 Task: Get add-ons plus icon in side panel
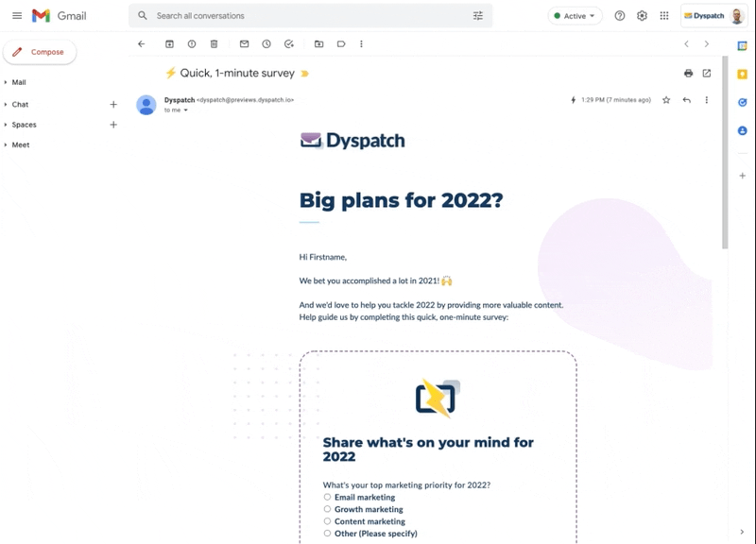(743, 176)
